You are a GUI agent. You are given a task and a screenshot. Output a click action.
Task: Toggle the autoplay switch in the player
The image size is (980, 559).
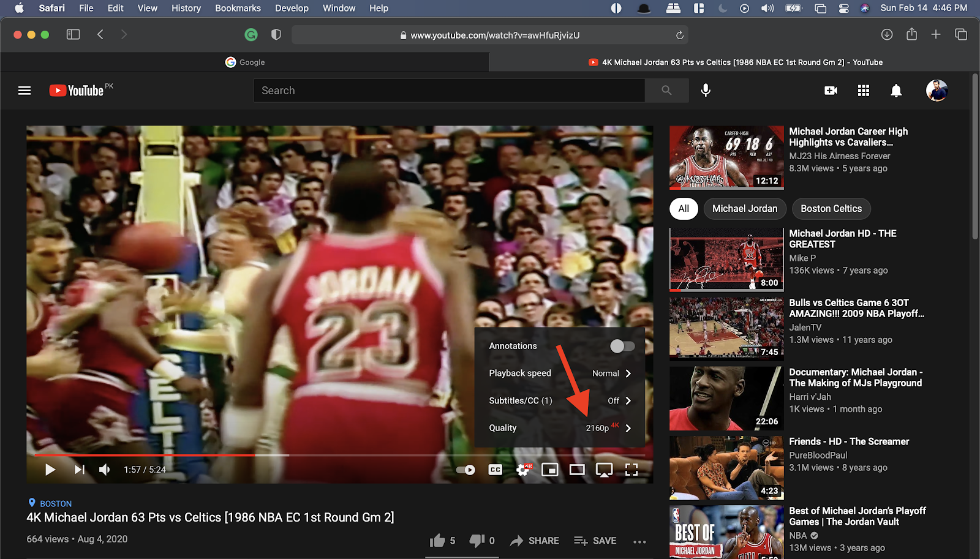tap(466, 470)
